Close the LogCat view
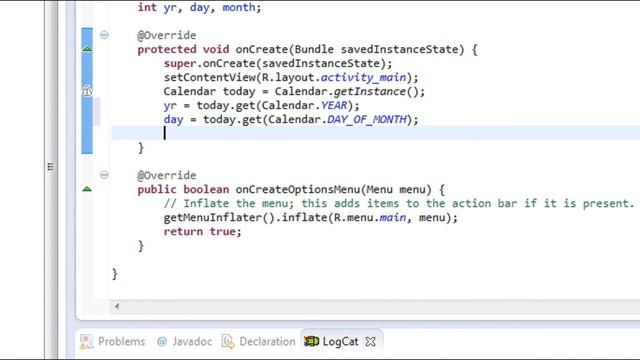The width and height of the screenshot is (640, 360). click(370, 342)
